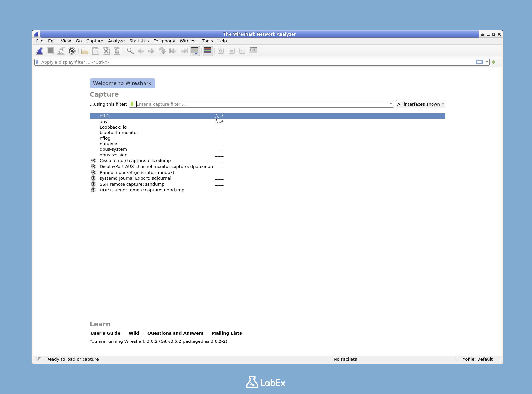Click the bookmark icon in the display filter bar
This screenshot has height=394, width=532.
click(38, 62)
